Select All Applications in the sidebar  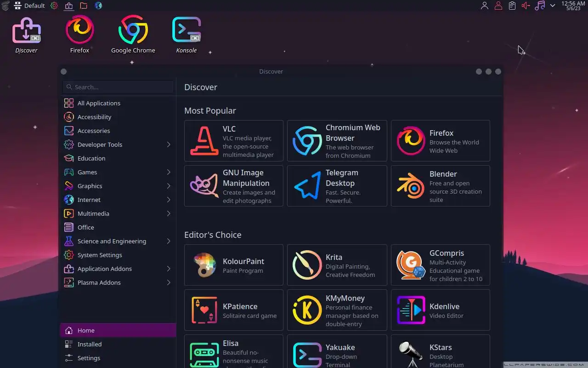[x=118, y=103]
